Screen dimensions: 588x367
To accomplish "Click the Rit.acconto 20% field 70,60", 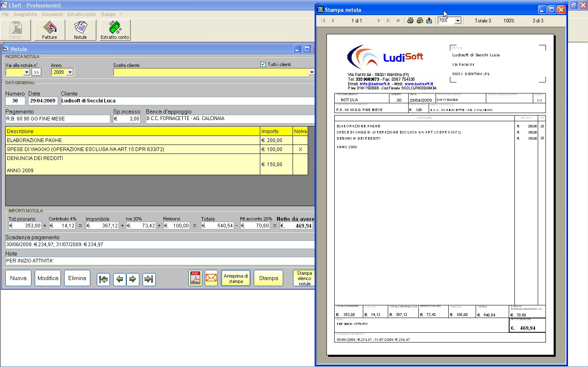I will [255, 225].
